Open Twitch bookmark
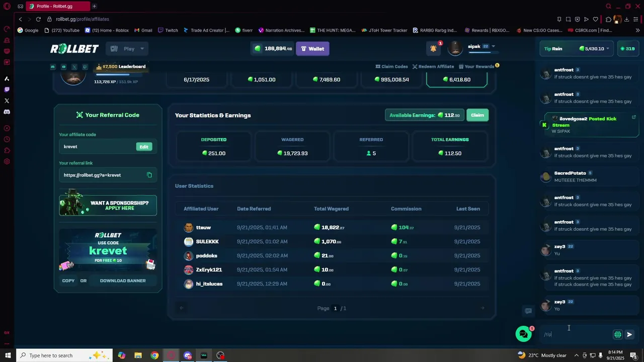 coord(168,30)
